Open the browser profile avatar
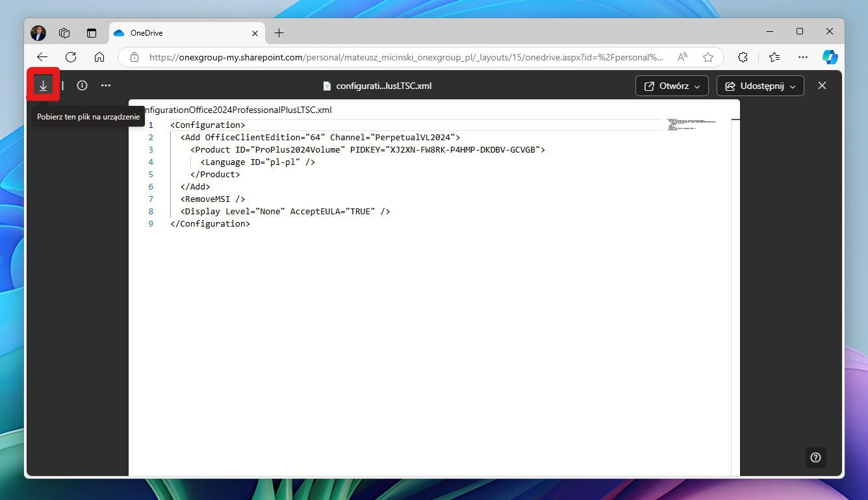 coord(38,32)
